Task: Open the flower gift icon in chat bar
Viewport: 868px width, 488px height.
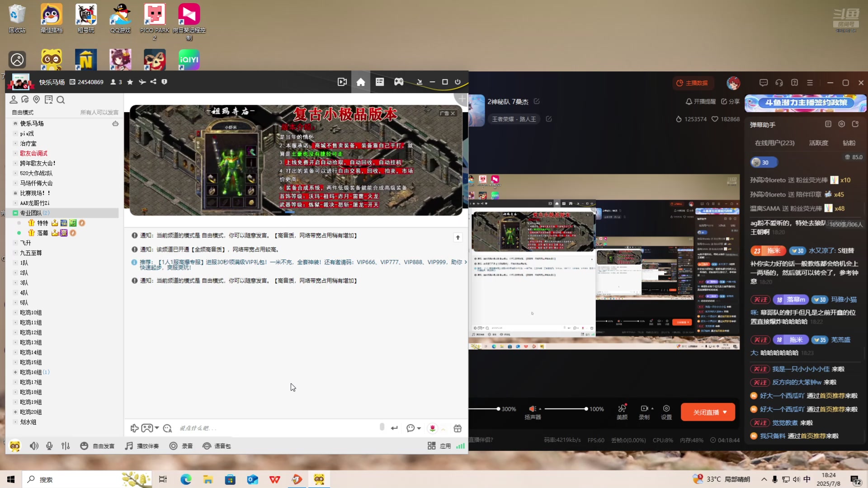Action: [x=433, y=428]
